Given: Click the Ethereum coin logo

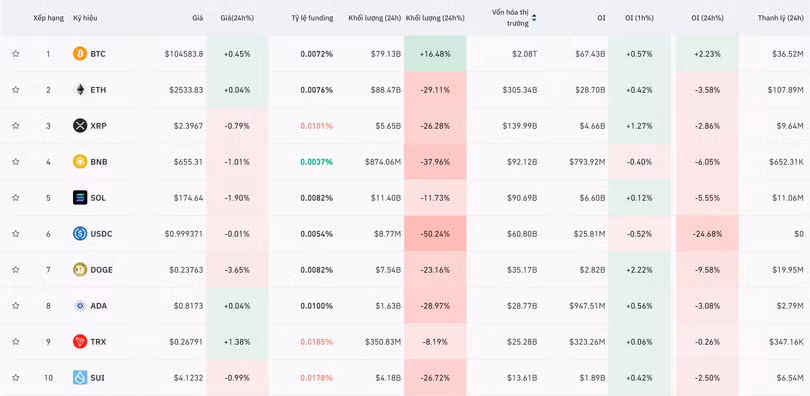Looking at the screenshot, I should [x=80, y=90].
